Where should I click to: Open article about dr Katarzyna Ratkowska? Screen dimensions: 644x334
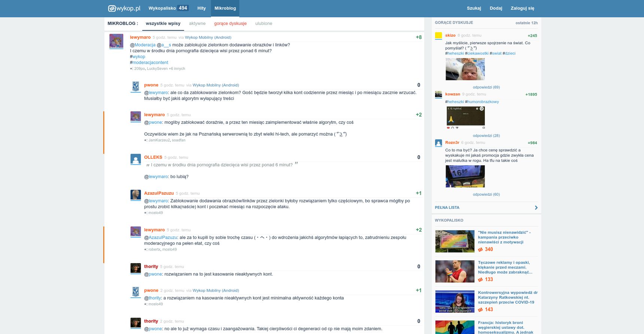point(508,297)
